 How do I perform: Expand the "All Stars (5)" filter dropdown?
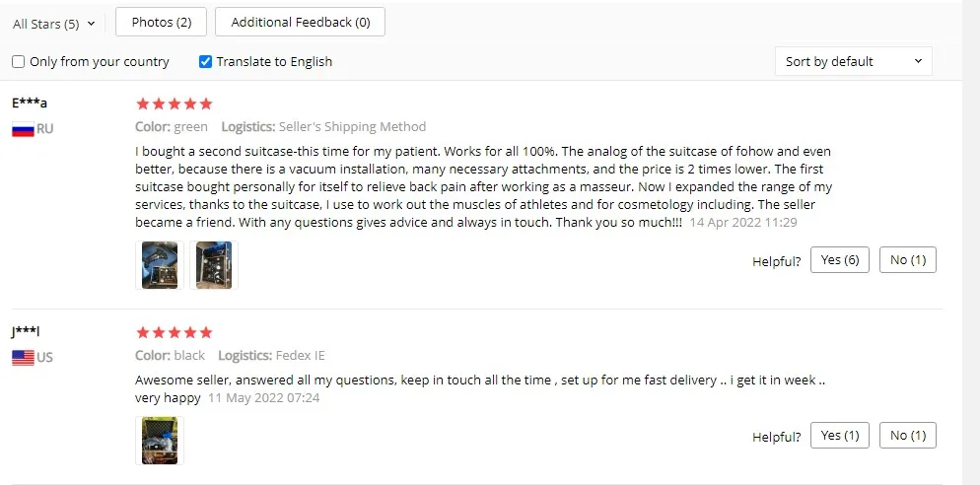coord(54,24)
